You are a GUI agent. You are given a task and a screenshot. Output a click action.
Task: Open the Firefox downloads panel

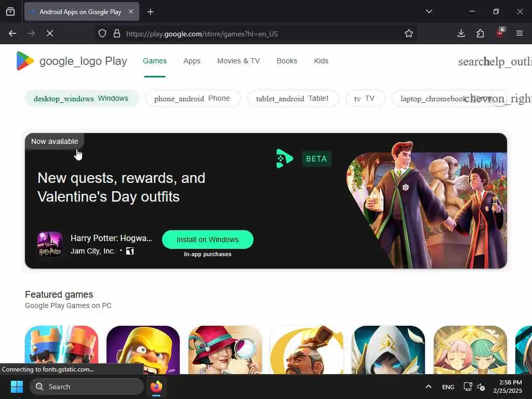click(x=461, y=33)
